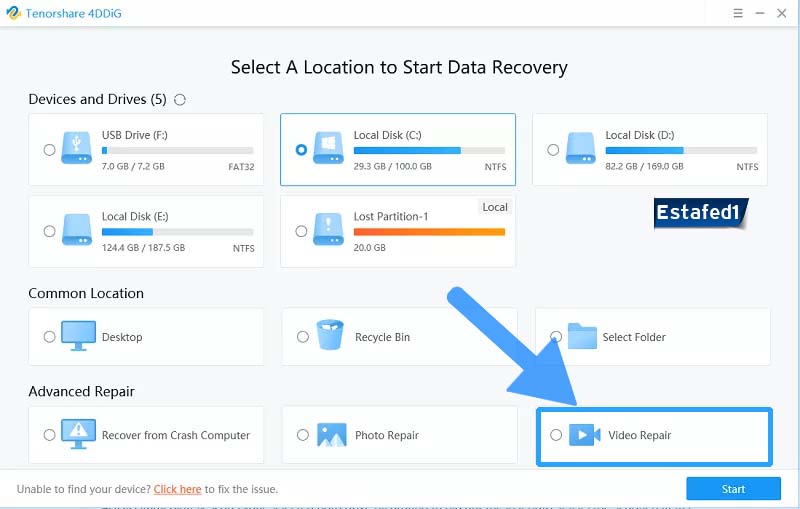Viewport: 800px width, 509px height.
Task: Select the Video Repair radio button
Action: [556, 435]
